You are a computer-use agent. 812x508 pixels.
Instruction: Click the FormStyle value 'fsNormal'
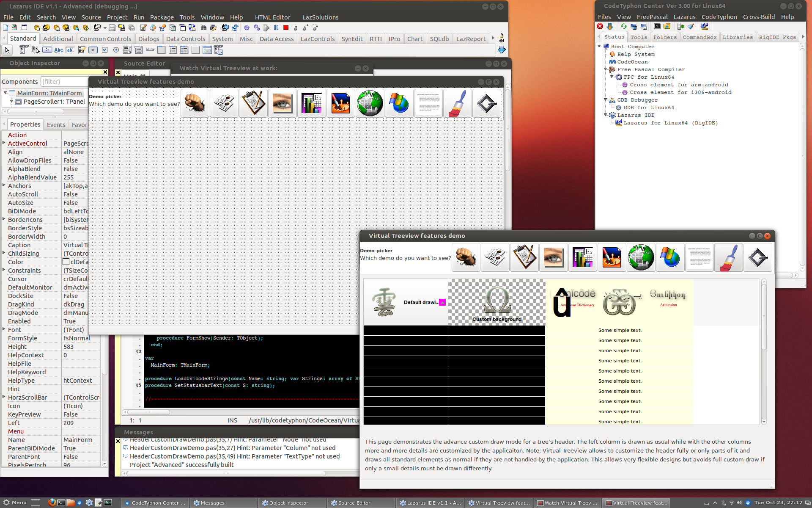(x=77, y=338)
